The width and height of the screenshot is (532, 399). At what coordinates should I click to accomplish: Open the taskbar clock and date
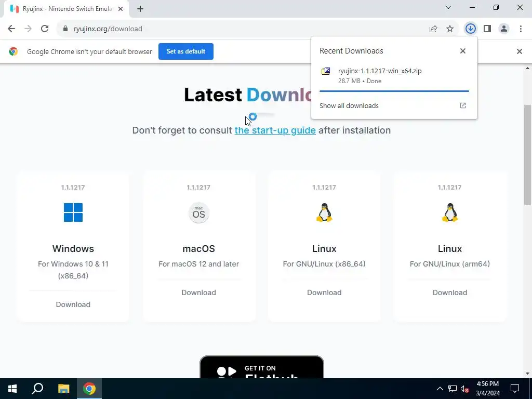(487, 389)
